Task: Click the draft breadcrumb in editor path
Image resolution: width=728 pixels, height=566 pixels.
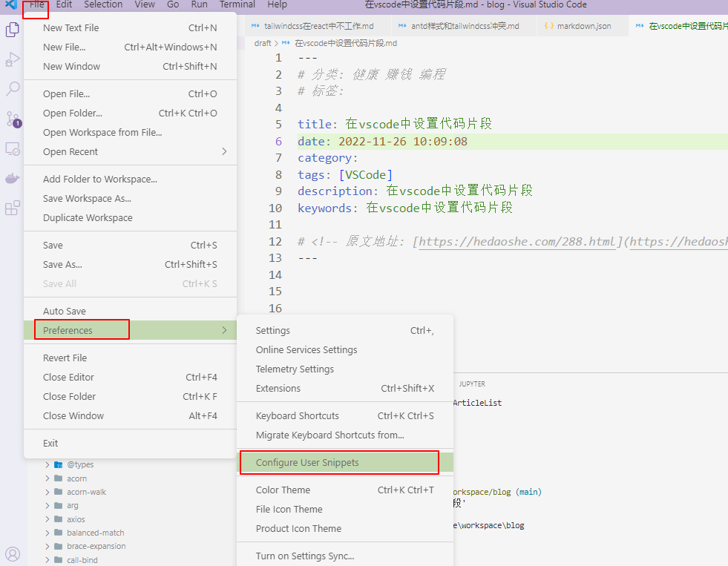Action: click(x=263, y=43)
